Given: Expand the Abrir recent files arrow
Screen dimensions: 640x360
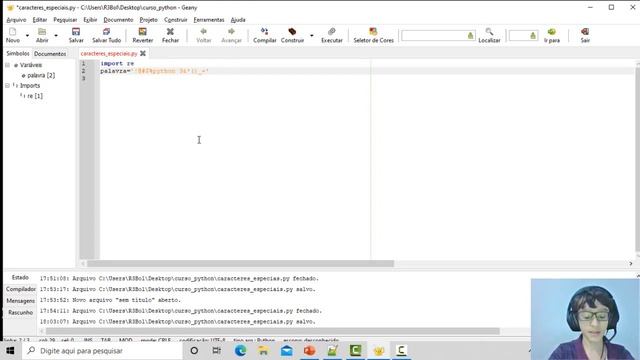Looking at the screenshot, I should pos(56,36).
